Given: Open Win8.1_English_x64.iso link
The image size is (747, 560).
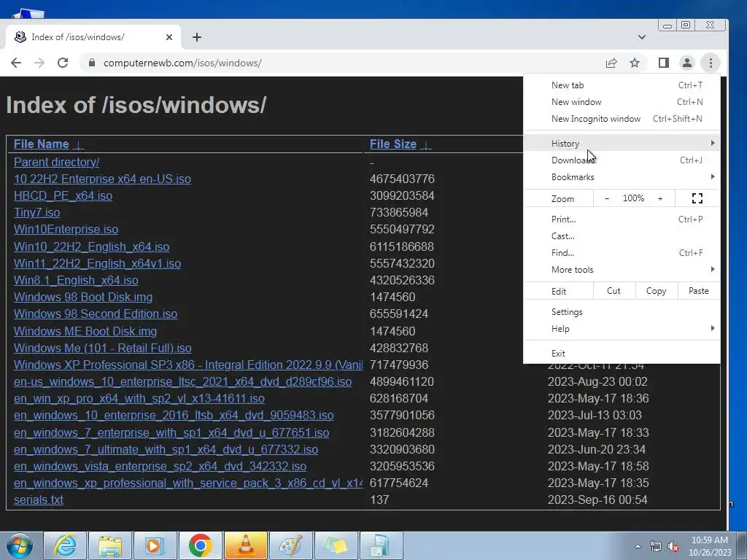Looking at the screenshot, I should tap(76, 280).
